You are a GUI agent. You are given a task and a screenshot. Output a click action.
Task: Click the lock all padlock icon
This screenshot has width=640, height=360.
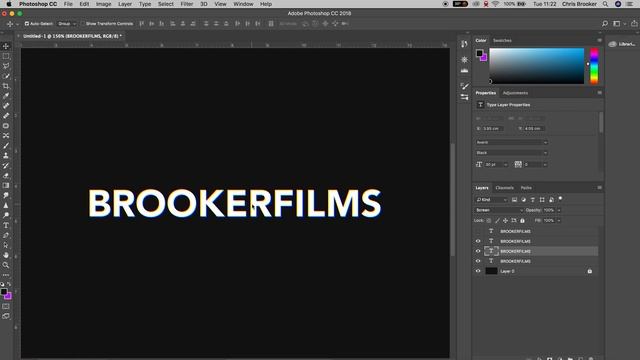pos(522,220)
